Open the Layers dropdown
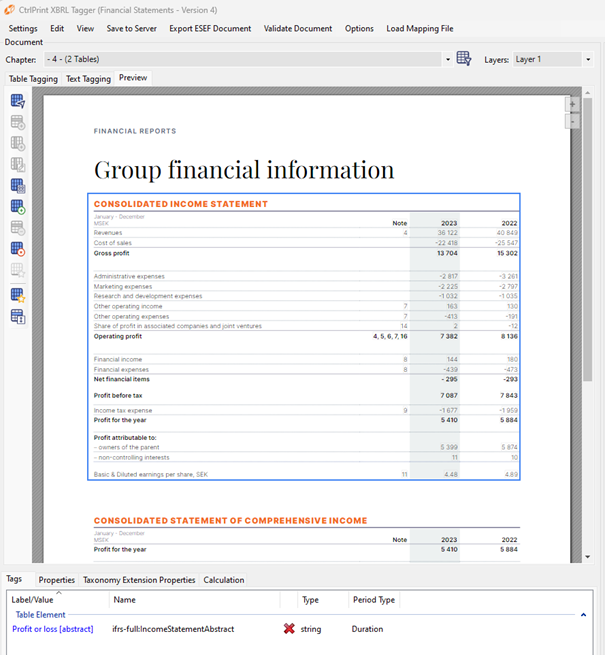 pyautogui.click(x=588, y=59)
